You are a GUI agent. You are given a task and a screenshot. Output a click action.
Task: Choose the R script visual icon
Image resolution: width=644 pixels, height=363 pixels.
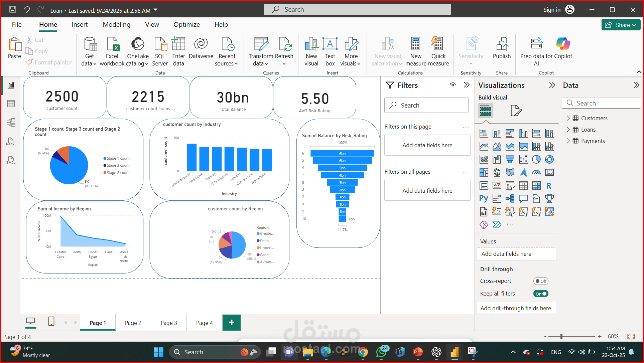pyautogui.click(x=549, y=186)
